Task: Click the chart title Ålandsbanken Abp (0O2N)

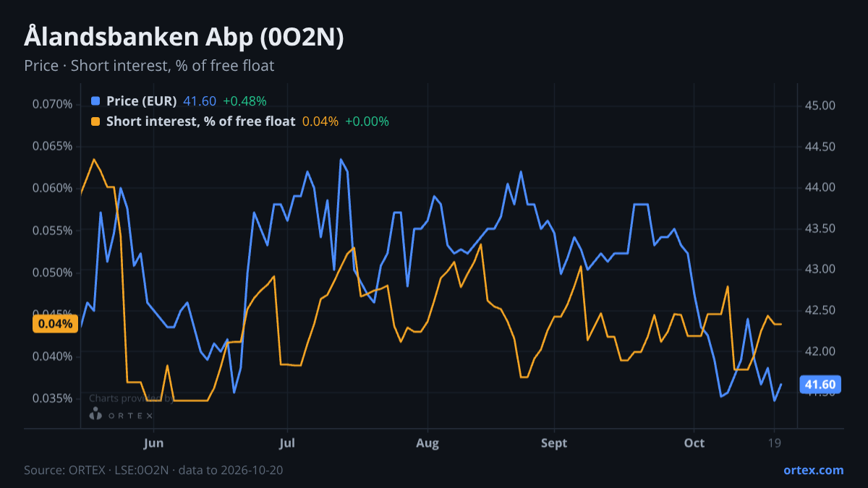Action: pos(184,37)
